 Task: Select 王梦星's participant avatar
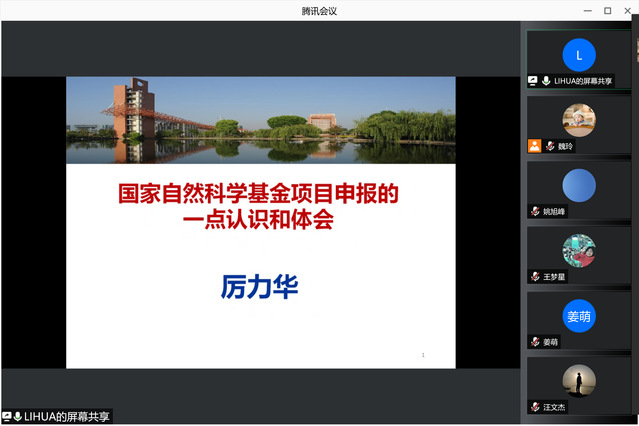tap(579, 251)
